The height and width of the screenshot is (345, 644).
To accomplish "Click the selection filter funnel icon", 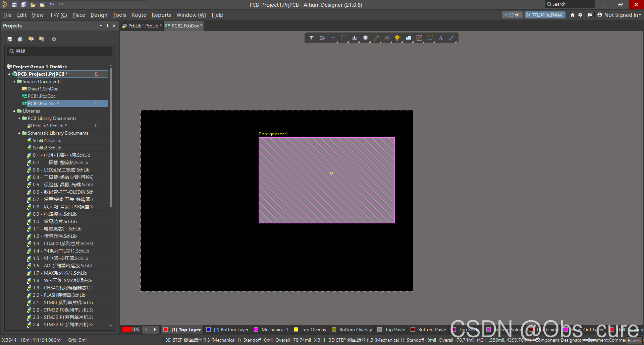I will pyautogui.click(x=311, y=38).
